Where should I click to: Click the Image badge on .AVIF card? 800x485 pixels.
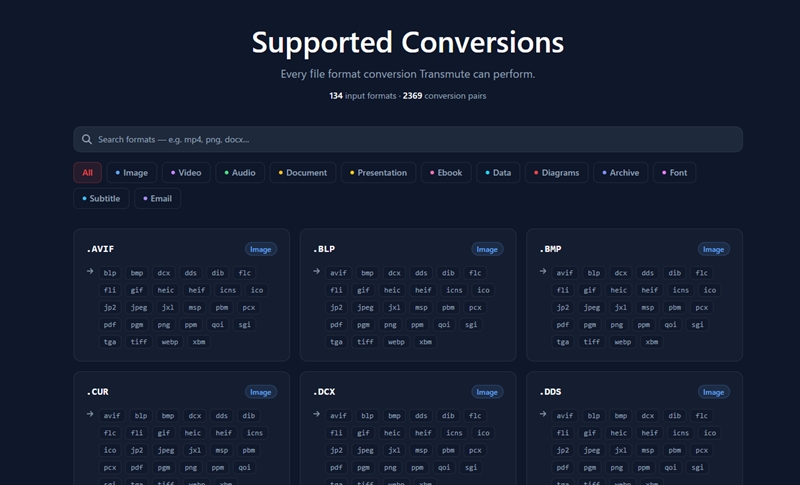(260, 249)
